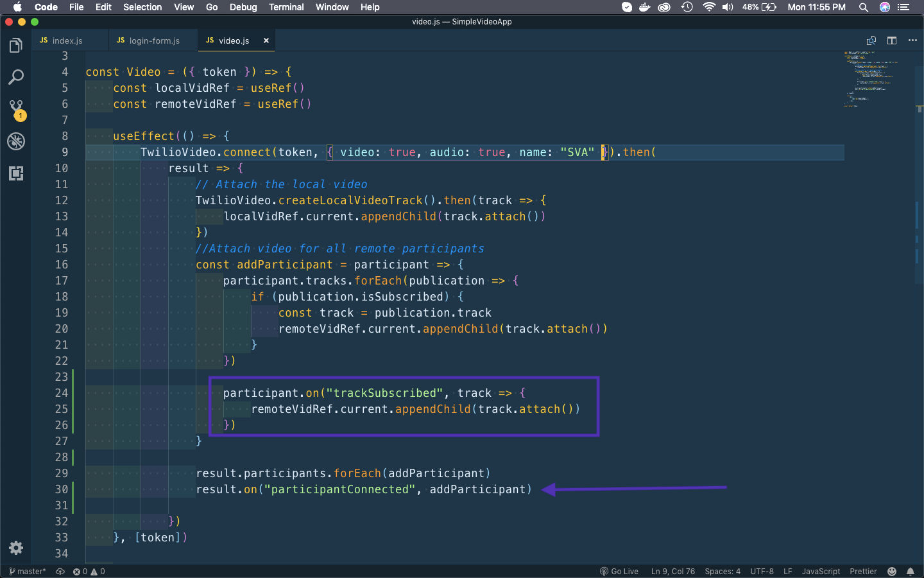Open Siri from the menu bar

click(885, 7)
